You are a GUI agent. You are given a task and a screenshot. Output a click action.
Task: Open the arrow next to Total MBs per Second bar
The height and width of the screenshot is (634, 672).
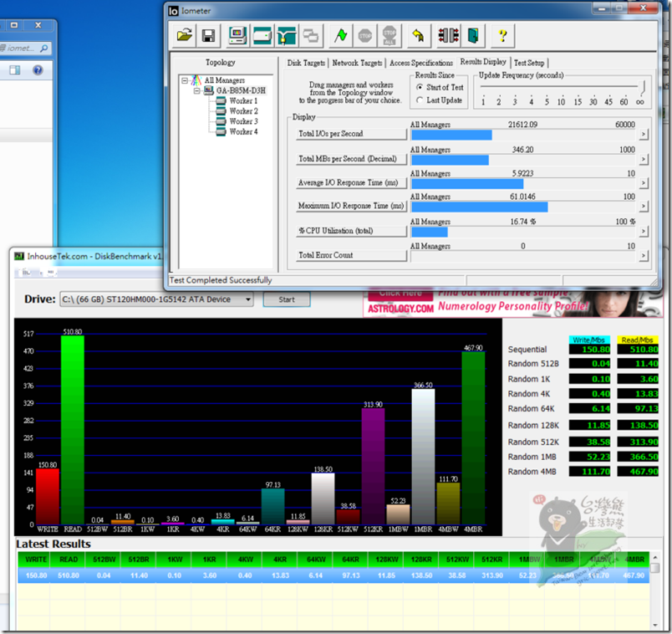tap(643, 160)
